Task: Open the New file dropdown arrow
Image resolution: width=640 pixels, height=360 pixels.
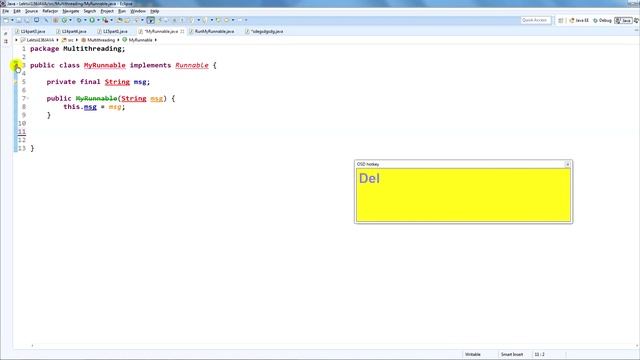Action: click(x=12, y=20)
